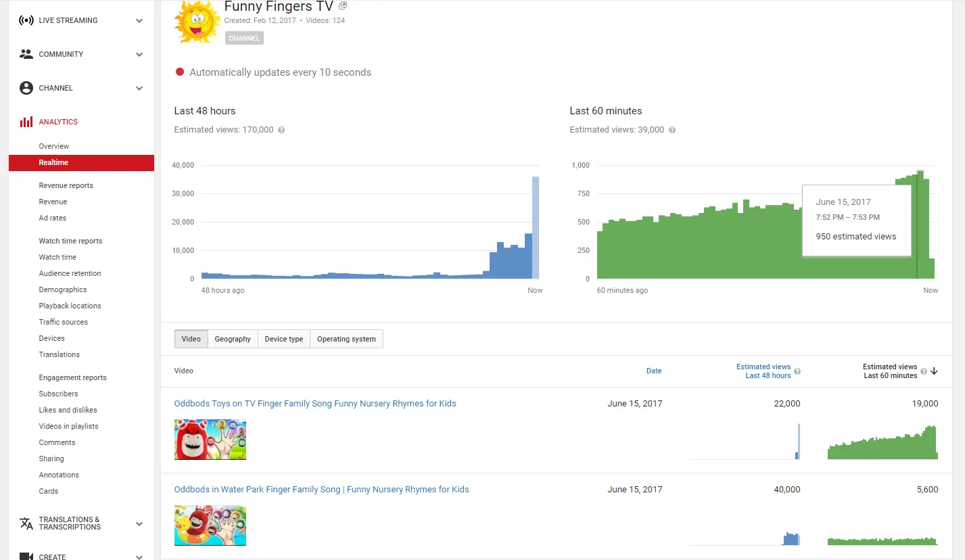
Task: Click help icon next to 39,000 estimated views
Action: [x=672, y=130]
